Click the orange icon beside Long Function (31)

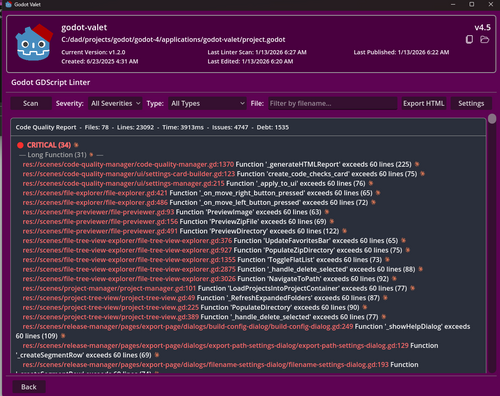(x=91, y=155)
